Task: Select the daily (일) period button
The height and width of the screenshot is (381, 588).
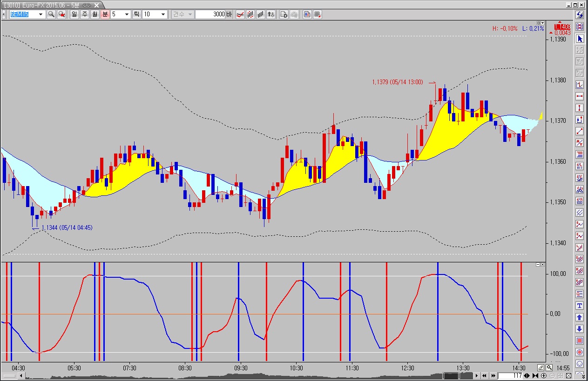Action: click(x=74, y=14)
